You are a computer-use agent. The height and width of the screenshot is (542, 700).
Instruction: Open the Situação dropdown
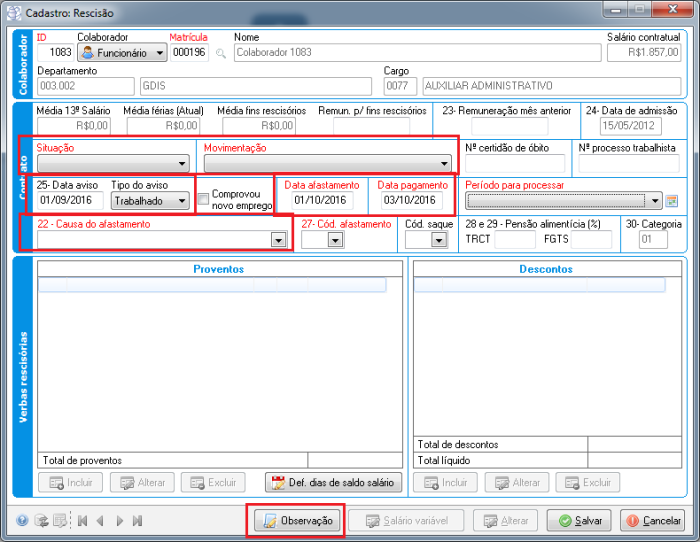[x=181, y=164]
